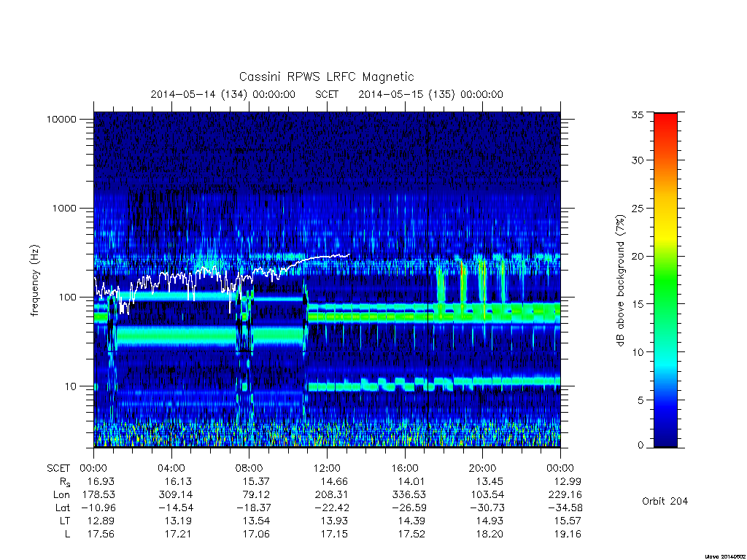Click the 'frequency (Hz)' axis label
The width and height of the screenshot is (747, 560).
pos(34,281)
